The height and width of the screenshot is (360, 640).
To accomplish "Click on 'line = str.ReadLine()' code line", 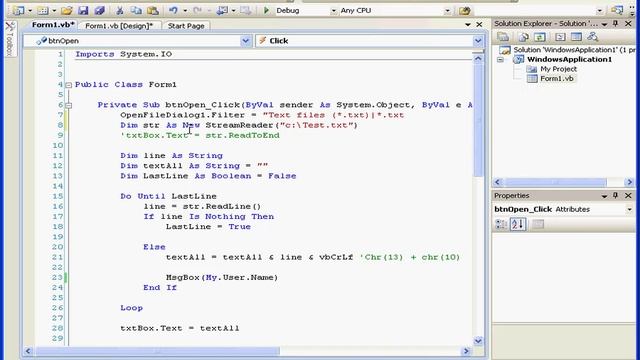I will pyautogui.click(x=202, y=207).
